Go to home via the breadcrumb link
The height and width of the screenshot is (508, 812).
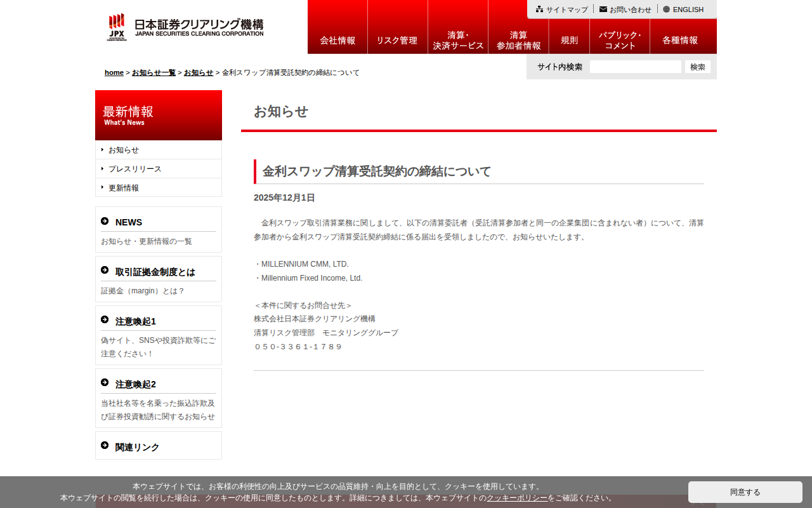pos(114,72)
